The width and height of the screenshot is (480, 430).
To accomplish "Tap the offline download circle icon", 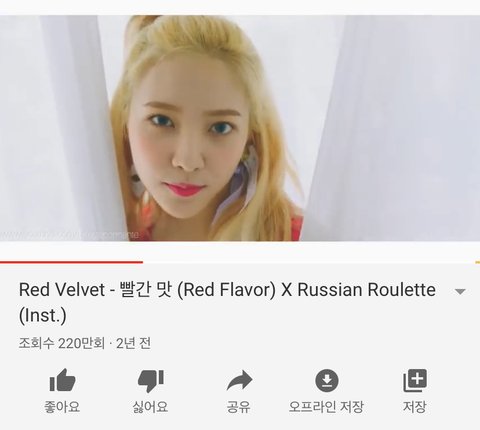I will (x=327, y=380).
